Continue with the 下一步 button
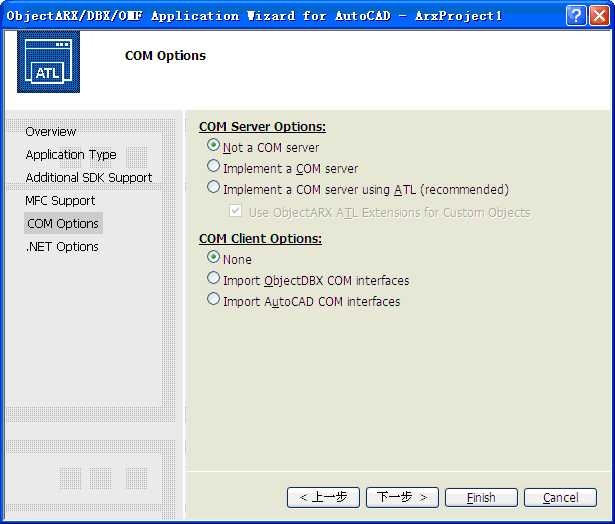This screenshot has height=524, width=615. point(402,498)
